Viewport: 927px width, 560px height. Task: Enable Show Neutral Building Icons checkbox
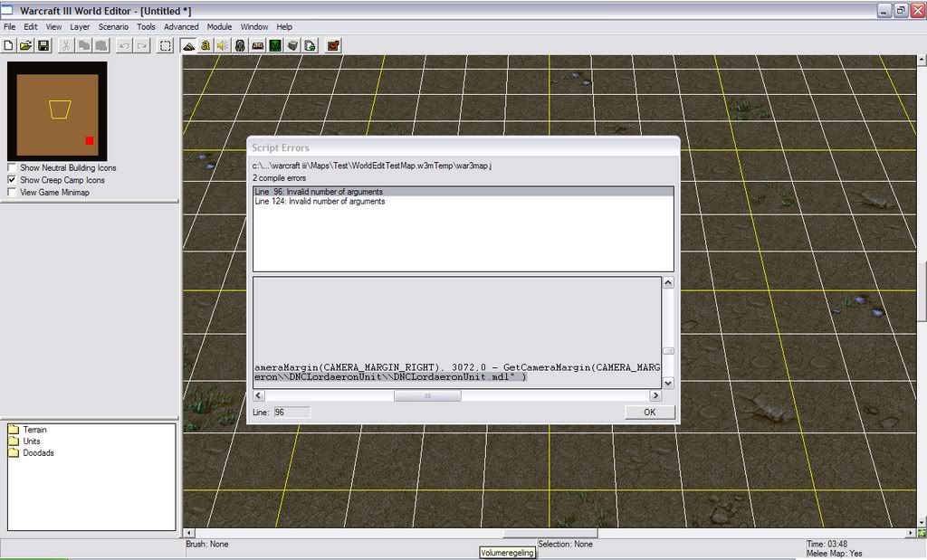click(12, 167)
